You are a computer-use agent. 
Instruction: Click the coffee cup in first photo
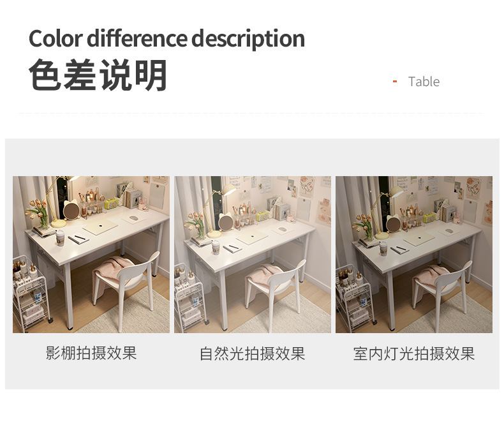pyautogui.click(x=60, y=237)
